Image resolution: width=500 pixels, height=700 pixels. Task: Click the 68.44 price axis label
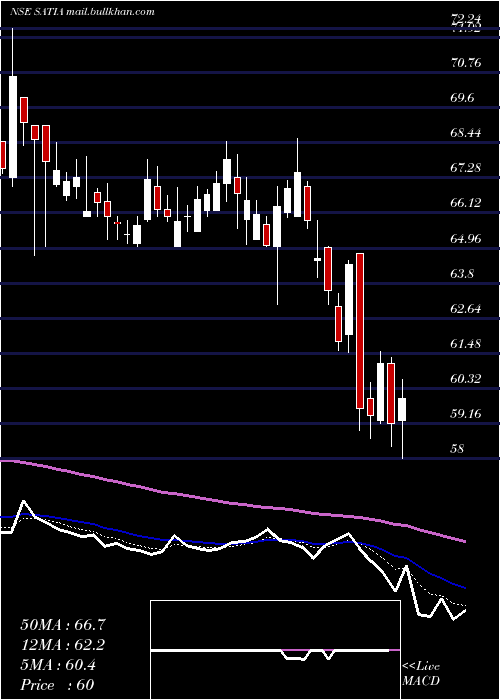pyautogui.click(x=466, y=133)
